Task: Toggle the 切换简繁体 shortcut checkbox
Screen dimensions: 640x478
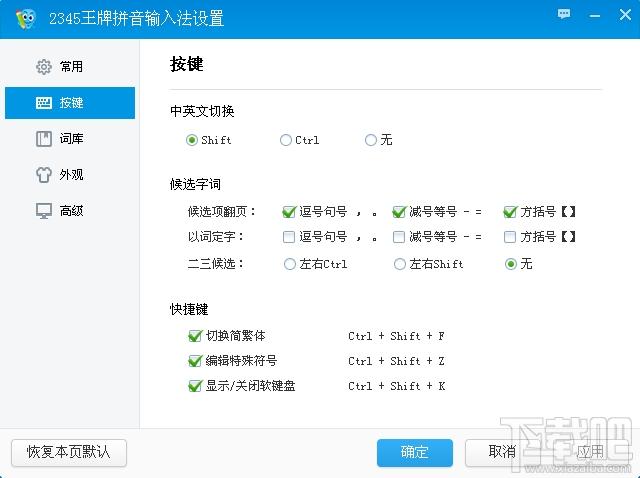Action: [195, 336]
